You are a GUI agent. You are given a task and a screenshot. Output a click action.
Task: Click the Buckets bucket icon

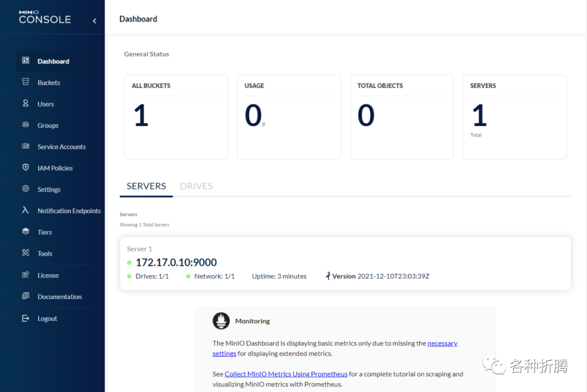(x=26, y=82)
